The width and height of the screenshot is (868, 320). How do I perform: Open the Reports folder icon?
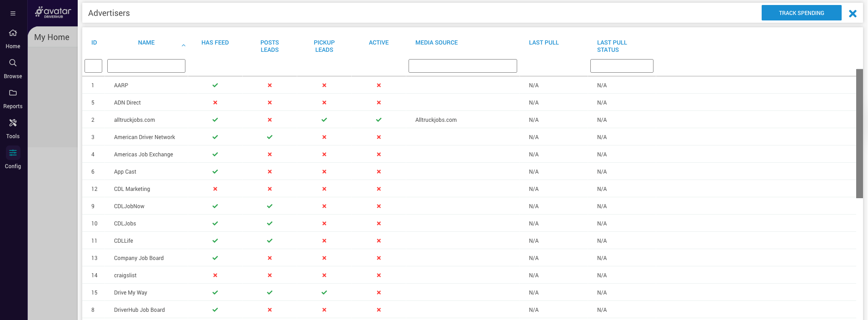pos(13,93)
